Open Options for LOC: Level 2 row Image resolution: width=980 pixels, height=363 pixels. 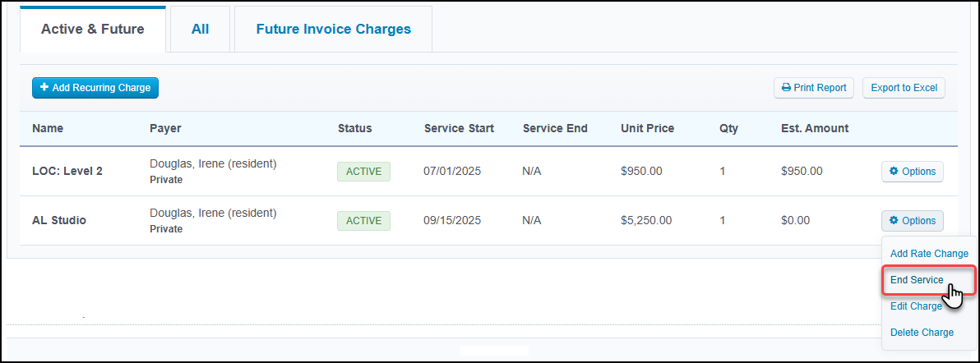tap(913, 171)
